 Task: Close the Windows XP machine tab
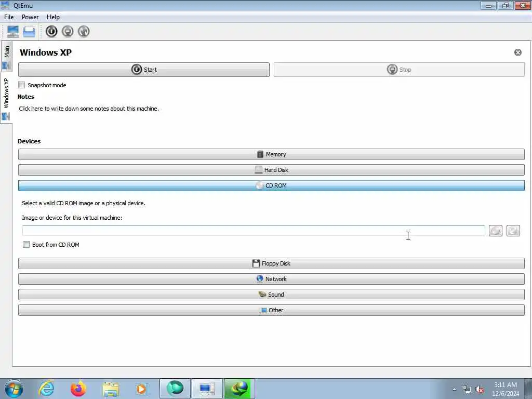518,52
